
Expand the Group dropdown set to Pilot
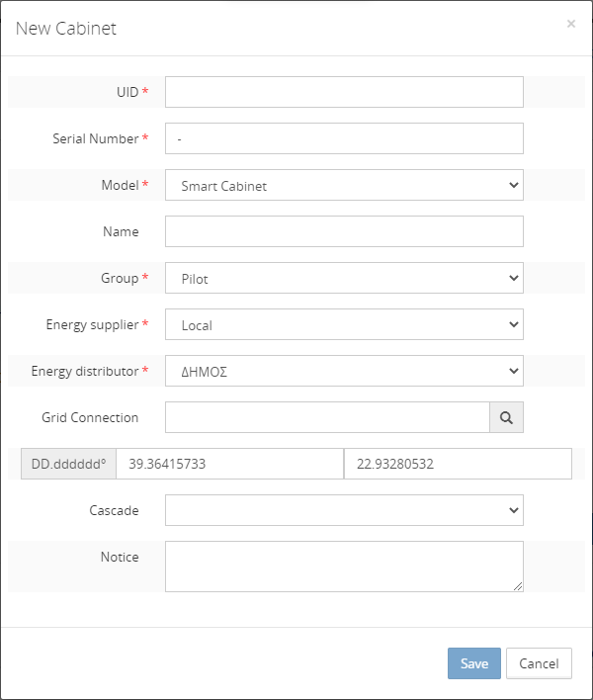tap(344, 278)
